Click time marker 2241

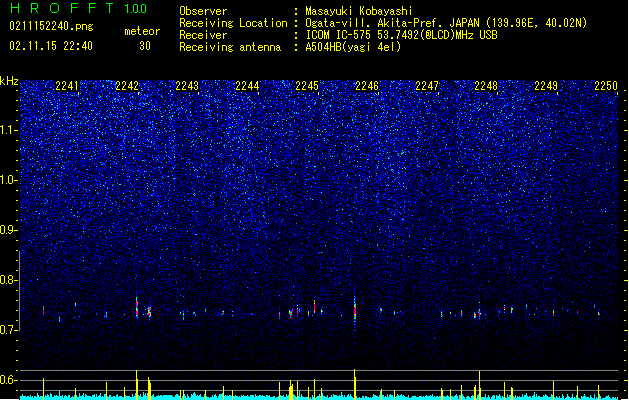pyautogui.click(x=67, y=86)
